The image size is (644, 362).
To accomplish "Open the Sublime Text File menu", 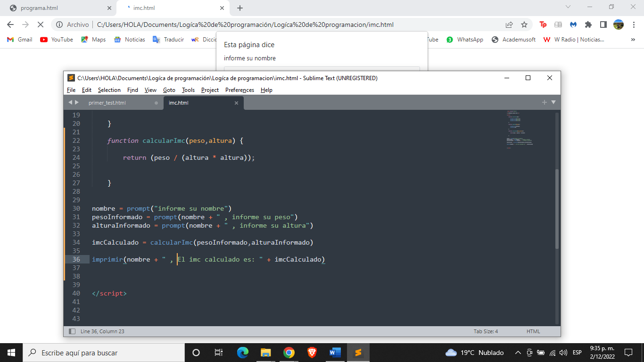I will (71, 90).
